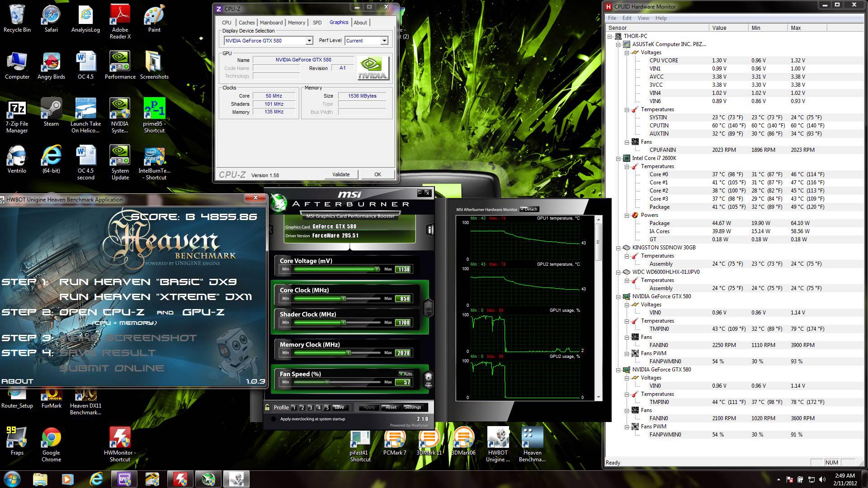Toggle the Link core and shader clocks button
868x488 pixels.
point(428,308)
